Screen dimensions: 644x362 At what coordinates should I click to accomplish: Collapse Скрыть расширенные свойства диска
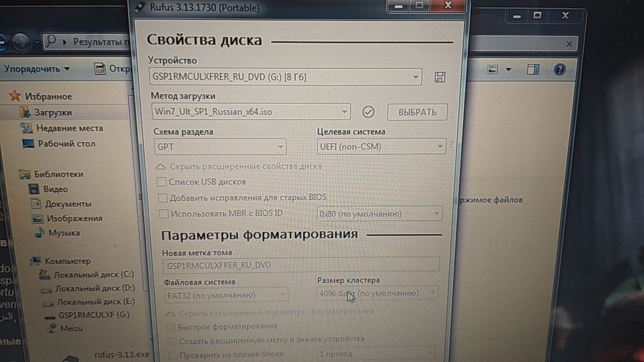(239, 166)
